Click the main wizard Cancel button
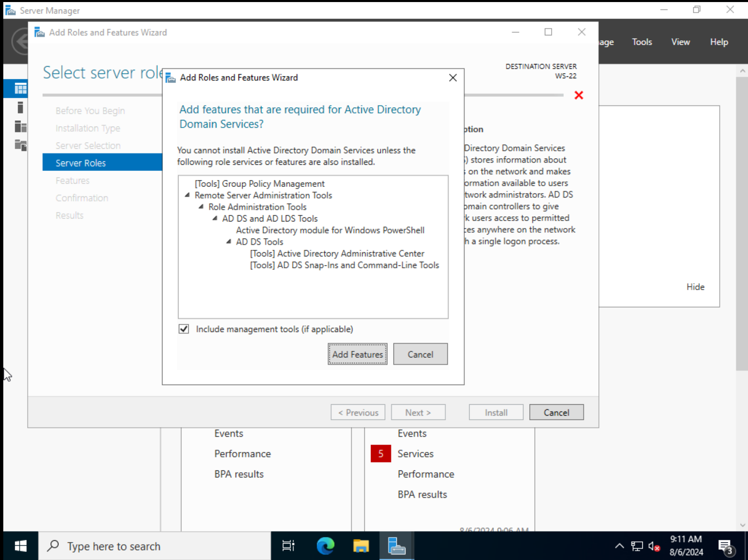The image size is (748, 560). pos(556,413)
